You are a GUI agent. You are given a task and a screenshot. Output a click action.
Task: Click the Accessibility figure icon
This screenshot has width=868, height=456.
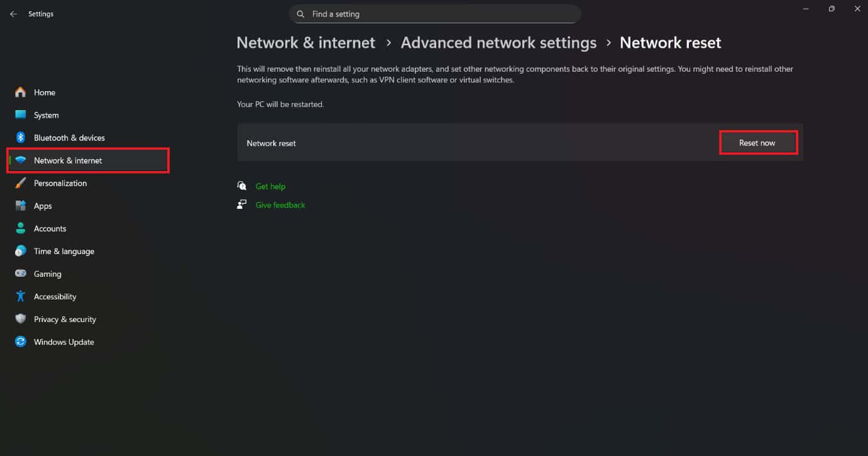[21, 296]
